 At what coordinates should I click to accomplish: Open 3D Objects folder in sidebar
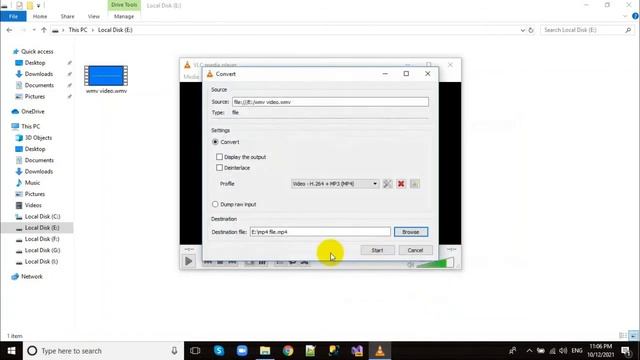[38, 138]
